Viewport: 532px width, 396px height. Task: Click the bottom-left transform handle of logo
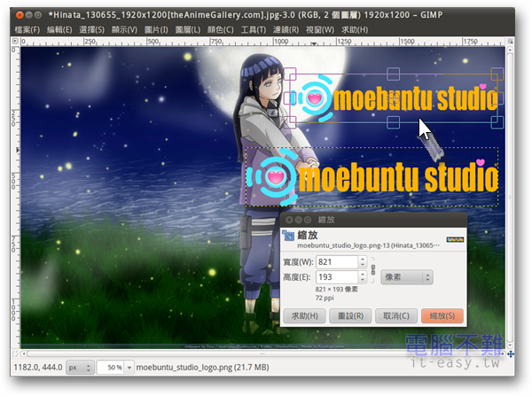coord(290,121)
